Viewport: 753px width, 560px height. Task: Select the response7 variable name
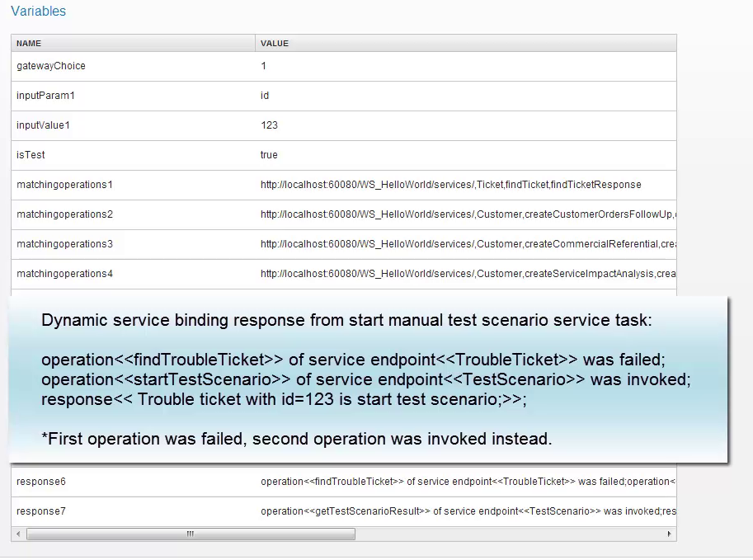[40, 511]
